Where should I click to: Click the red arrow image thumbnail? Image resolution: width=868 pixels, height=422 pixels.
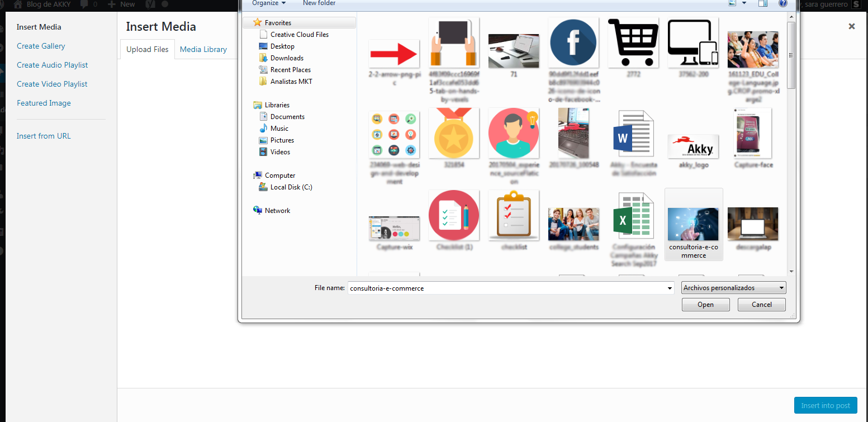pos(393,54)
